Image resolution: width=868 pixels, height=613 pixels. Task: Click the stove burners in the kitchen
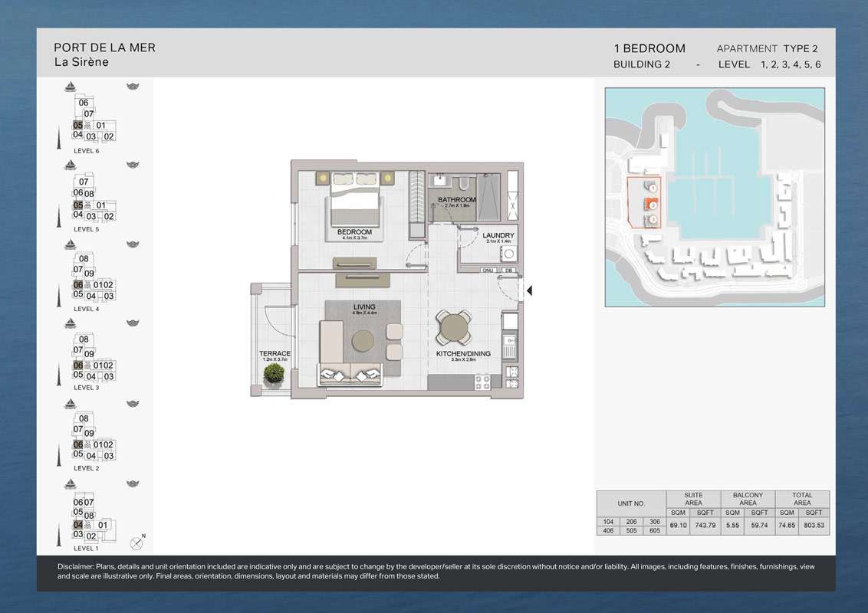(483, 382)
